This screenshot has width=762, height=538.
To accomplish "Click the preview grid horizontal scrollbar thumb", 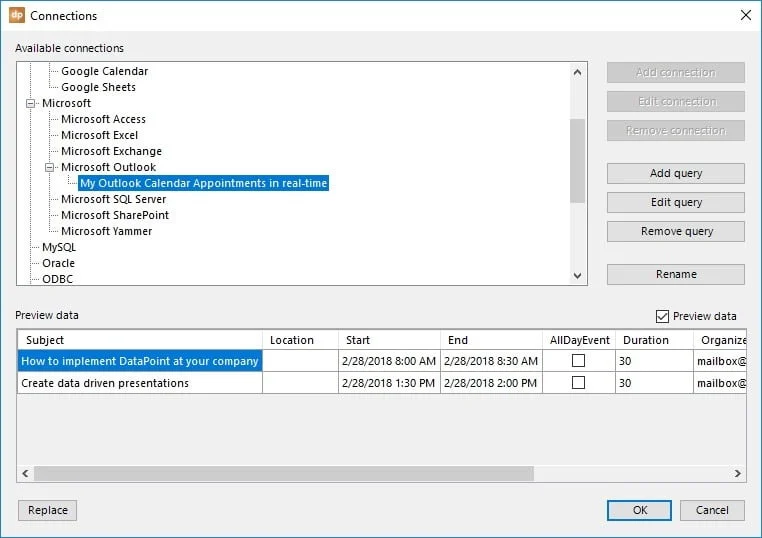I will pos(284,473).
